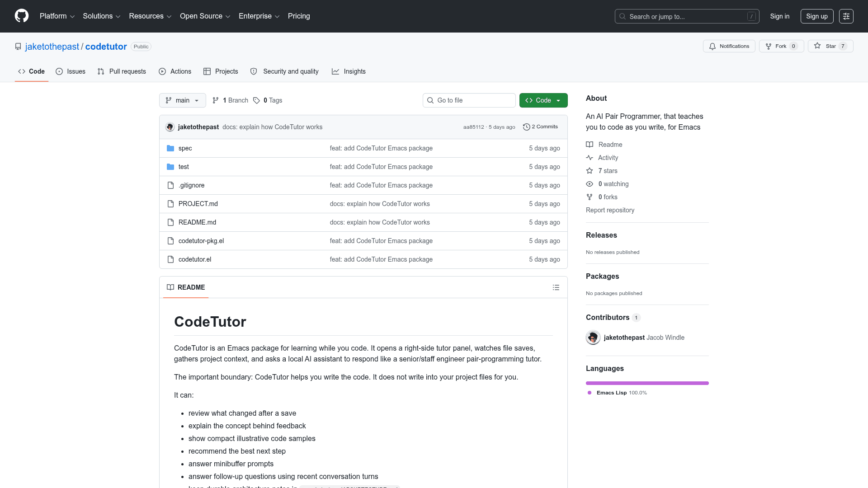Open the Pull requests tab
The image size is (868, 488).
(122, 71)
